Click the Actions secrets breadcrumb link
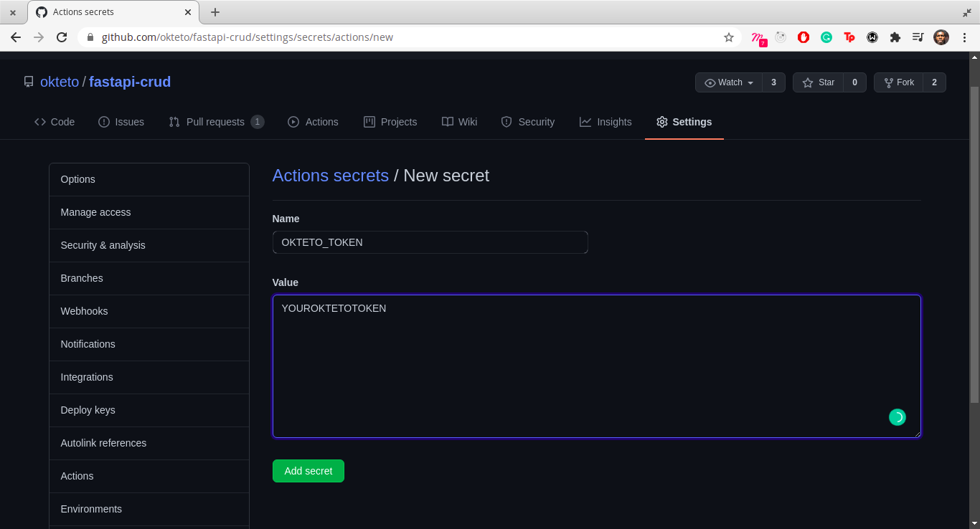The image size is (980, 529). (x=331, y=176)
